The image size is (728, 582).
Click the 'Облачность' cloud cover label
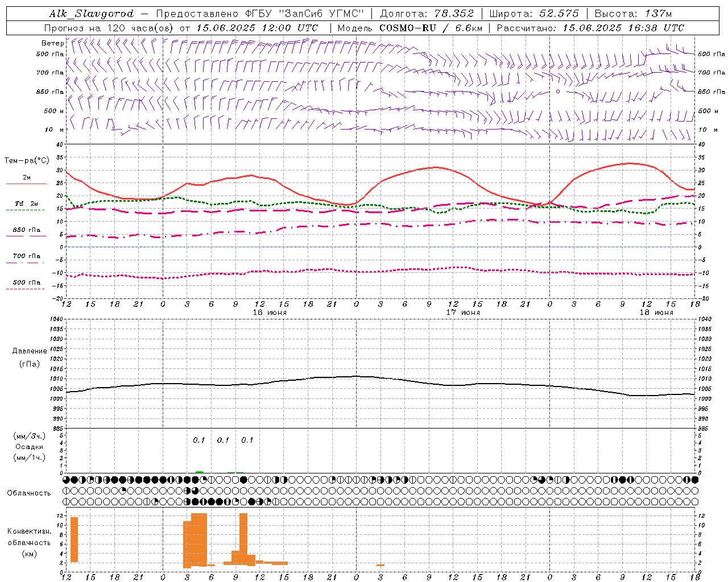pos(29,493)
